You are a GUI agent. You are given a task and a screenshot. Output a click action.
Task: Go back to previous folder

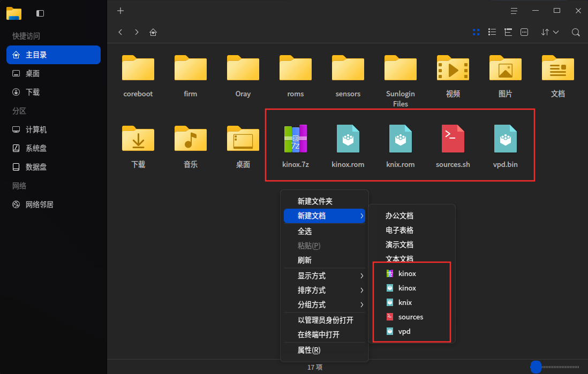(x=120, y=32)
